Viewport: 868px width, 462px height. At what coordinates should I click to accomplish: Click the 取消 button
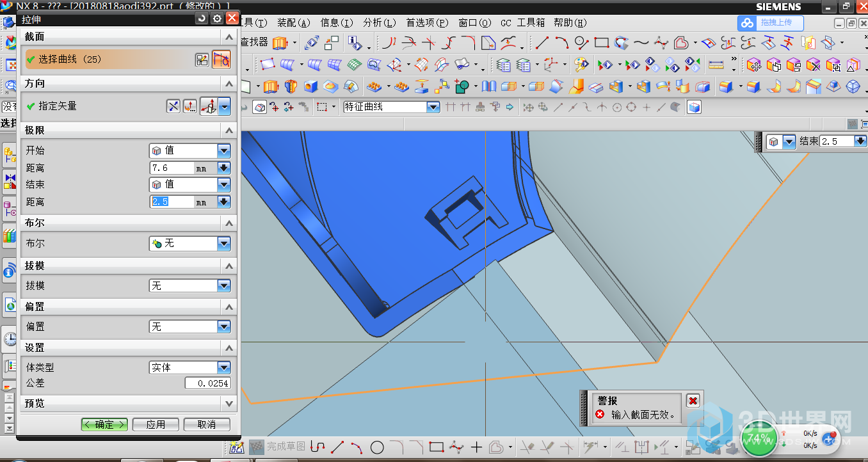coord(207,424)
